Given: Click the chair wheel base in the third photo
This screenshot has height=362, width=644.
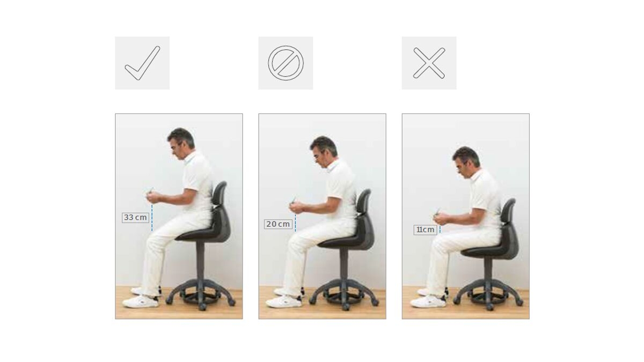Looking at the screenshot, I should coord(488,296).
